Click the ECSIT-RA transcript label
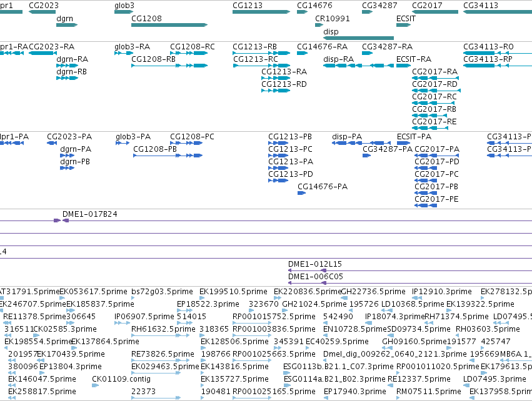 [x=414, y=59]
